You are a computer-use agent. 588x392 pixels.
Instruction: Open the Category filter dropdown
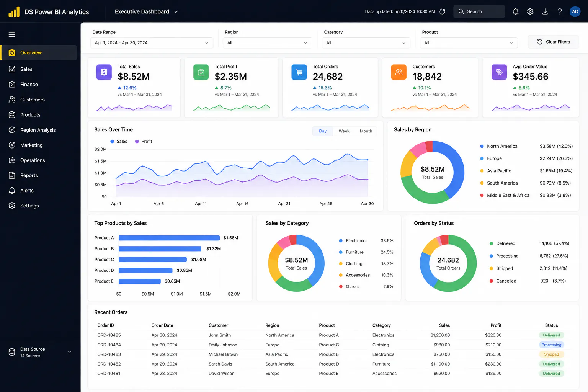point(367,43)
